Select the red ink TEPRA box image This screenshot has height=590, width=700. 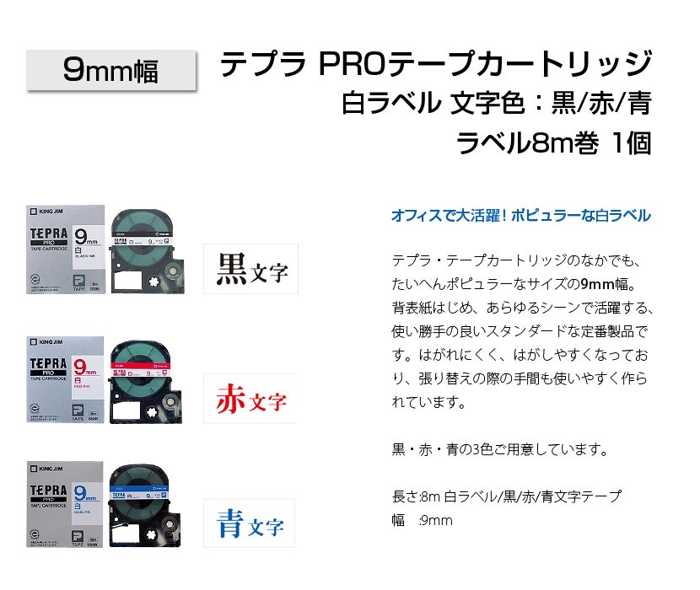pyautogui.click(x=65, y=380)
